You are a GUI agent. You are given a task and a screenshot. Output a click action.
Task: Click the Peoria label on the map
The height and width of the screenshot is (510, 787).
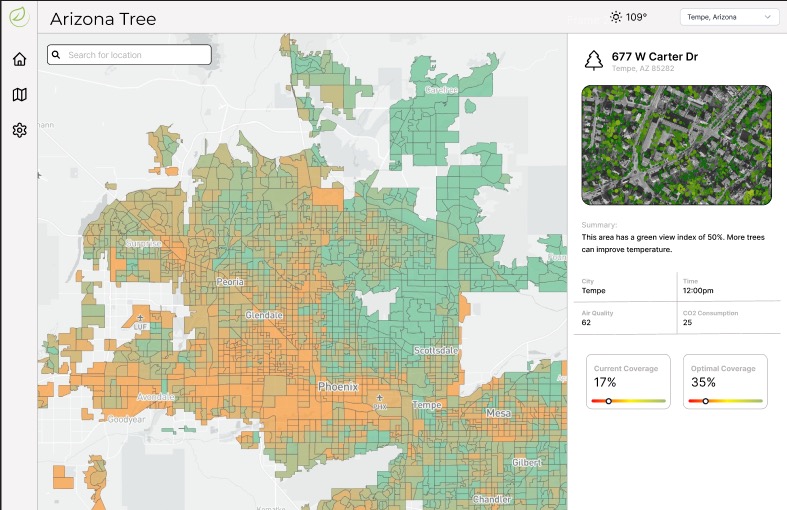pos(230,282)
